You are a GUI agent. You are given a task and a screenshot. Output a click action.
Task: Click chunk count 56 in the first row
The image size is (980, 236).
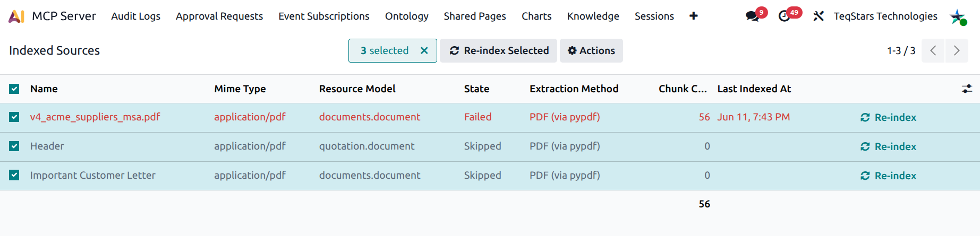click(704, 117)
